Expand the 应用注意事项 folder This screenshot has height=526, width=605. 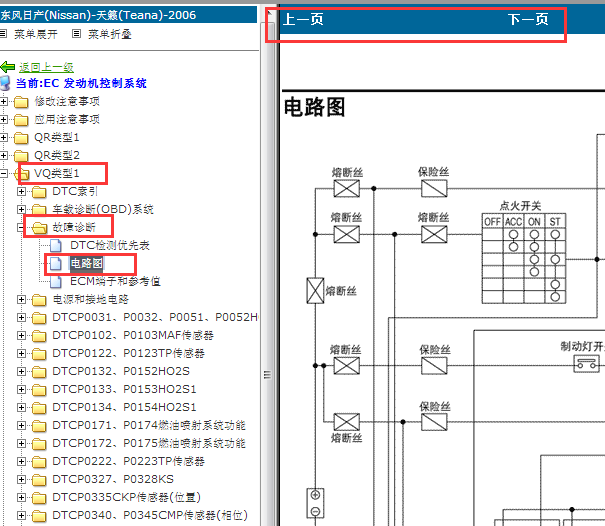[x=3, y=119]
